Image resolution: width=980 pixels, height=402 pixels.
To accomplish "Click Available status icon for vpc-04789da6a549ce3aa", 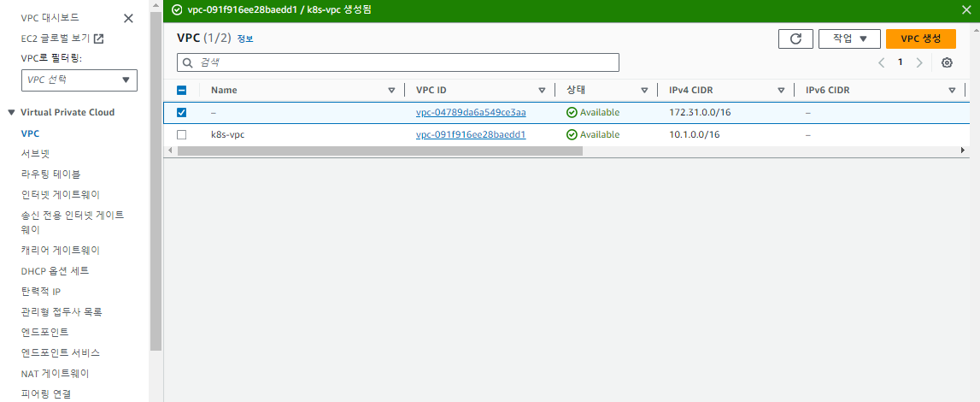I will pyautogui.click(x=572, y=113).
